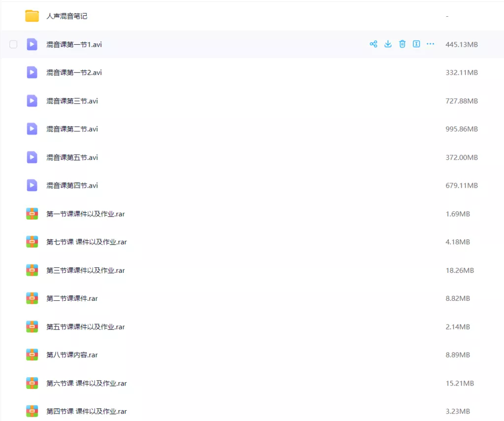Click the 332.11MB size value
The height and width of the screenshot is (421, 504).
point(462,73)
